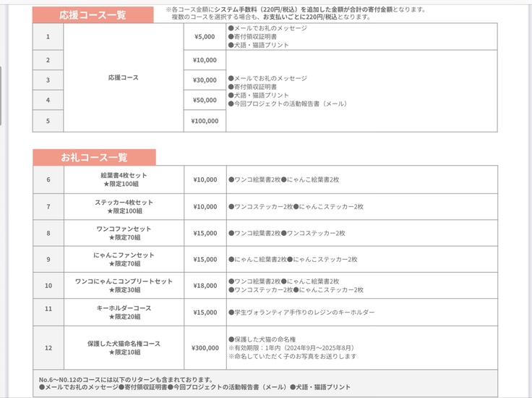
Task: Click the ¥18,000 price cell
Action: point(205,286)
